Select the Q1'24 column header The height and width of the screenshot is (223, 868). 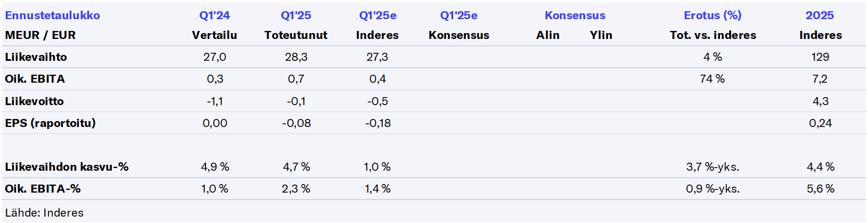click(x=214, y=15)
